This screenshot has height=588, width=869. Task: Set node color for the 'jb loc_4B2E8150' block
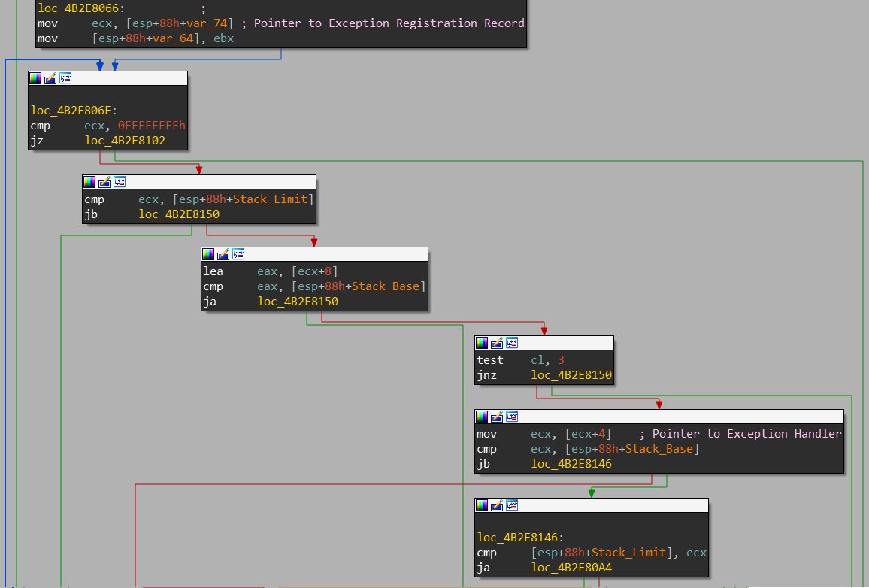click(89, 182)
